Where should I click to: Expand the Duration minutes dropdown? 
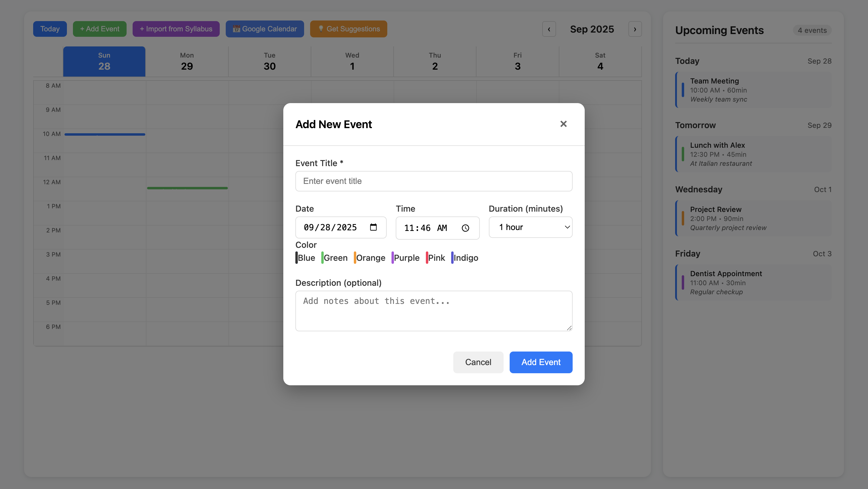pyautogui.click(x=530, y=227)
